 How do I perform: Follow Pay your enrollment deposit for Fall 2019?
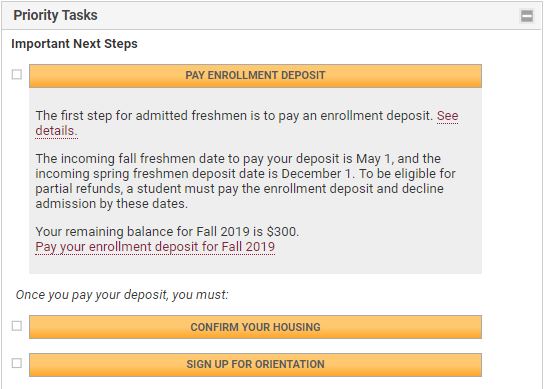point(155,247)
